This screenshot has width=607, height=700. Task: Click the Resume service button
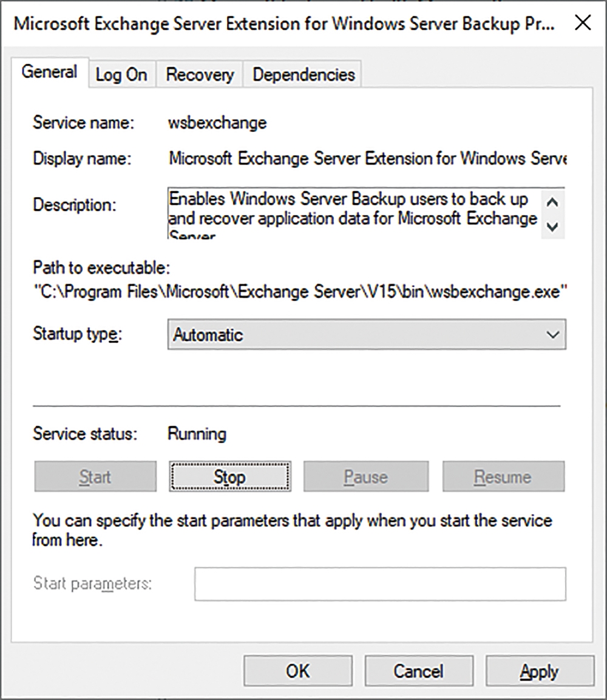coord(503,477)
